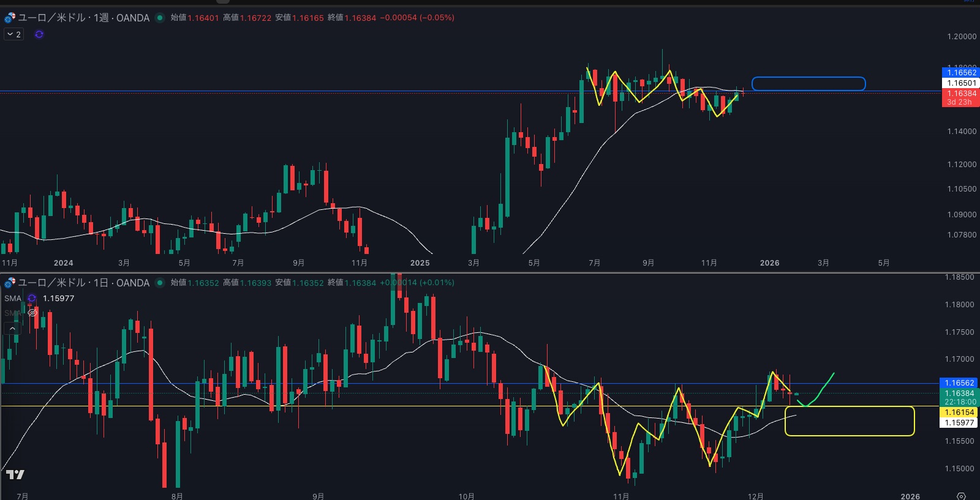This screenshot has width=980, height=500.
Task: Select the ユーロ/米ドル 1日 OANDA symbol title
Action: coord(83,283)
